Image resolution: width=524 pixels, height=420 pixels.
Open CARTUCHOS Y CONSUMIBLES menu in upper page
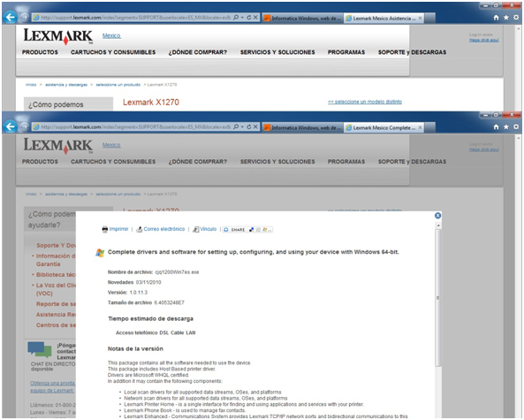click(x=113, y=52)
